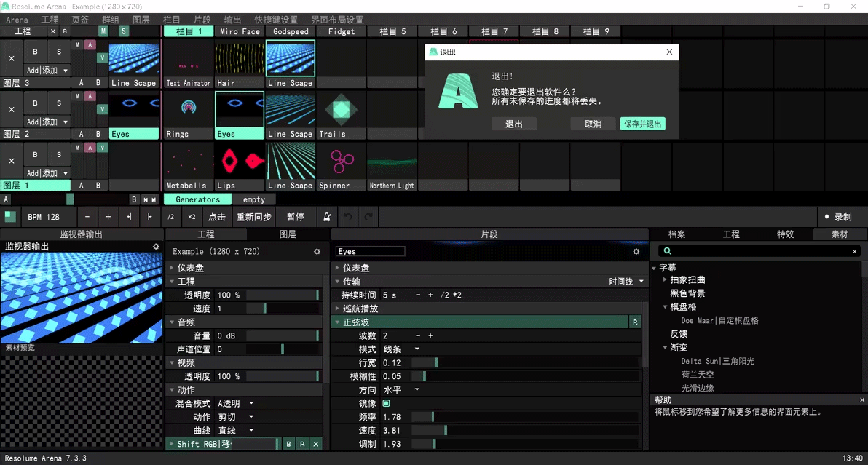Open the monitor output panel gear settings
Image resolution: width=868 pixels, height=465 pixels.
pos(156,247)
